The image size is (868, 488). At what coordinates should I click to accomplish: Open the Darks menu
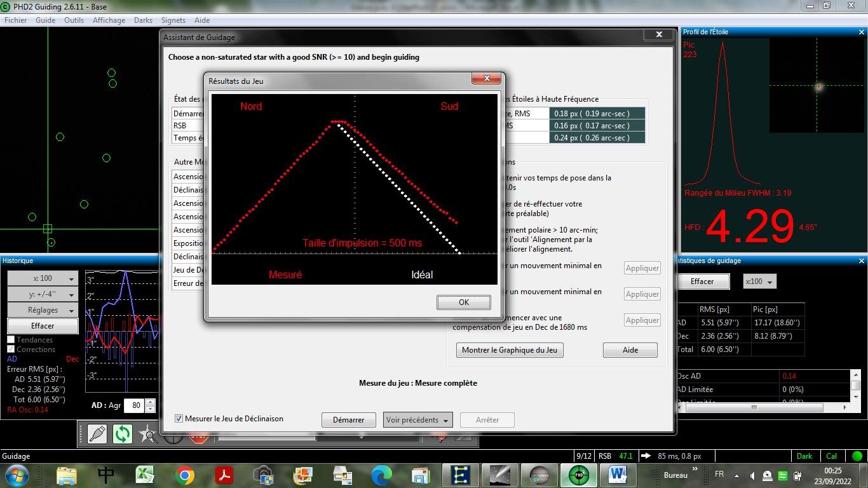point(143,20)
